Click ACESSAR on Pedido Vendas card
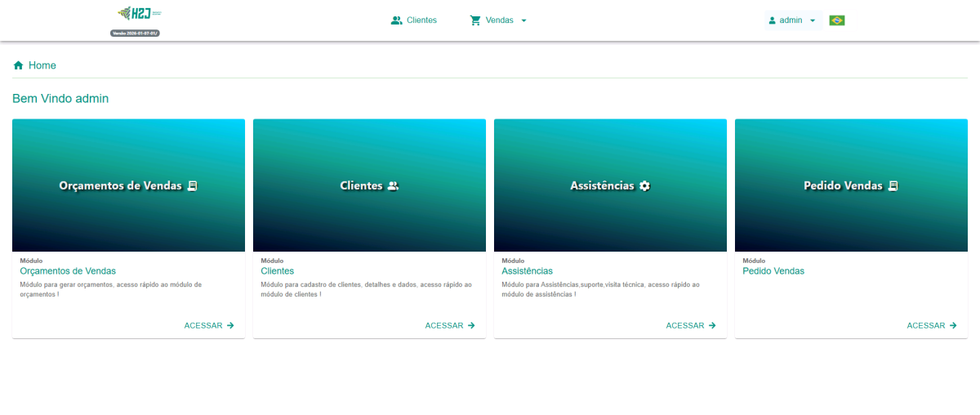Screen dimensions: 980x415 [932, 325]
